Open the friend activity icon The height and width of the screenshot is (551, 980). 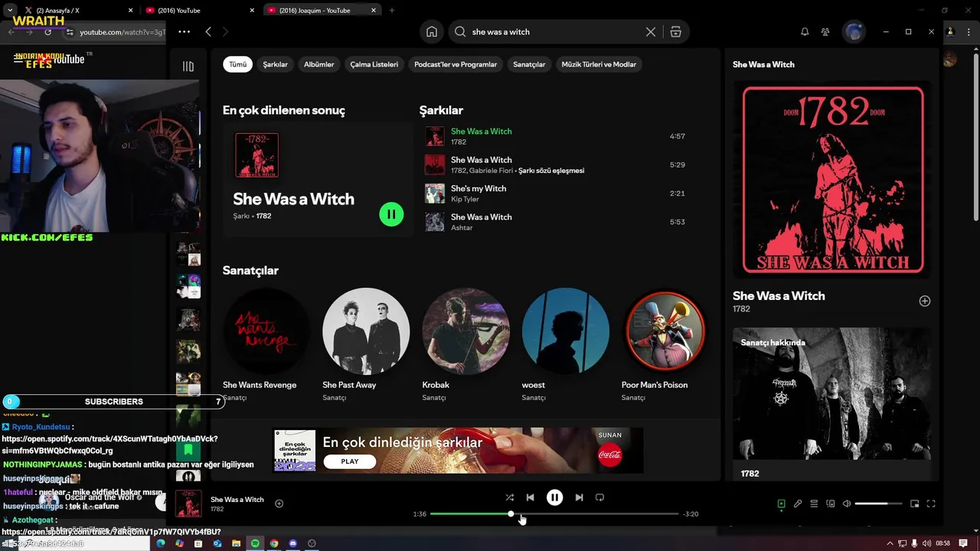point(825,32)
